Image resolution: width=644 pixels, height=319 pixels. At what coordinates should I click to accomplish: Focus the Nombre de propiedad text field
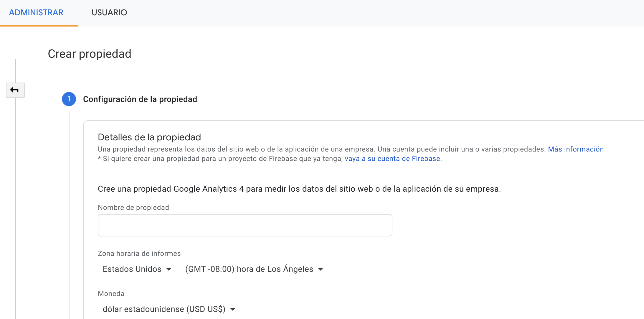pyautogui.click(x=245, y=225)
